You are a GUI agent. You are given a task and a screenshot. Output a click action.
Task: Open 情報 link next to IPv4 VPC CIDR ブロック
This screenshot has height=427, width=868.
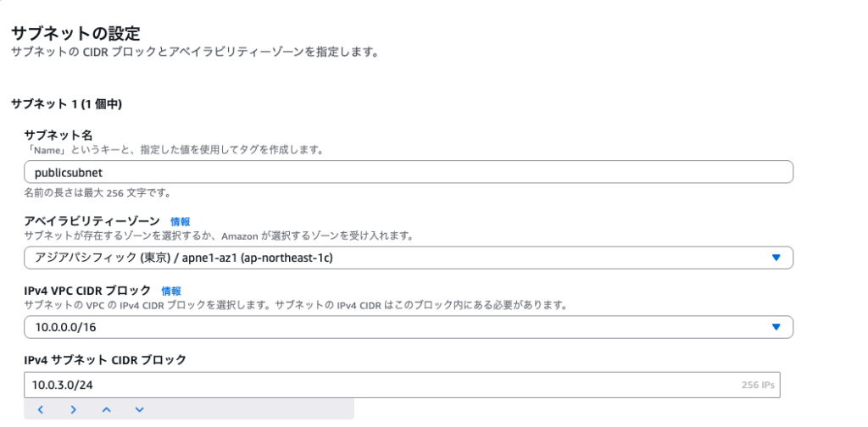pyautogui.click(x=171, y=291)
